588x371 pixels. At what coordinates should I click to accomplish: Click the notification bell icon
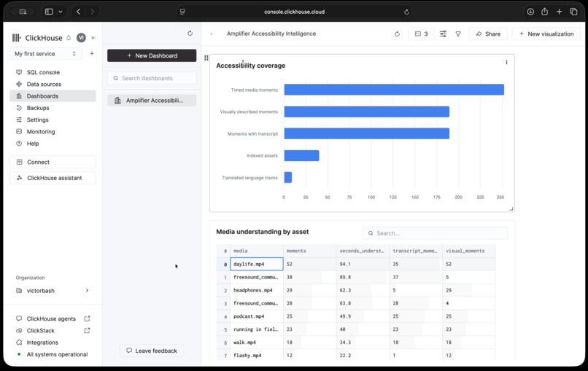[69, 38]
